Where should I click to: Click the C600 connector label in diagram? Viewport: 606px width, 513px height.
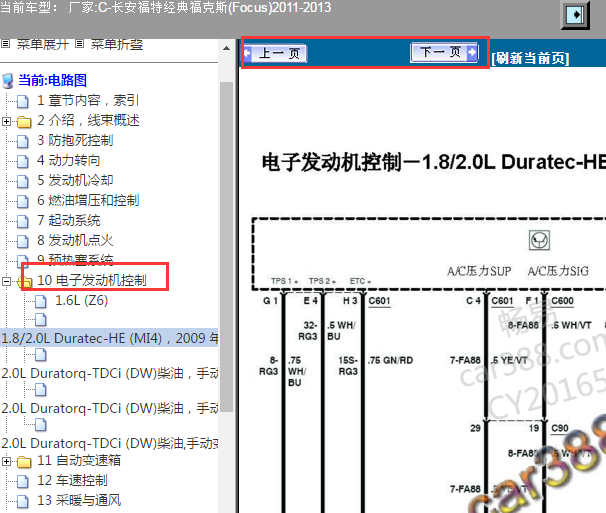pos(562,301)
